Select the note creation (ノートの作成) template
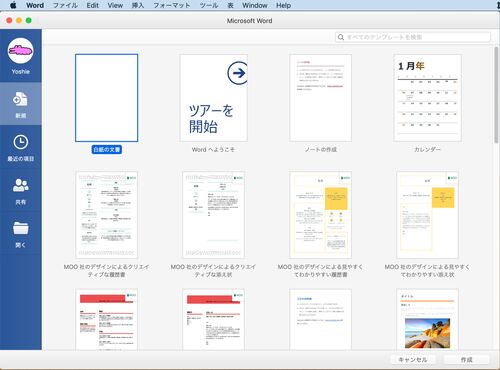500x370 pixels. click(320, 98)
